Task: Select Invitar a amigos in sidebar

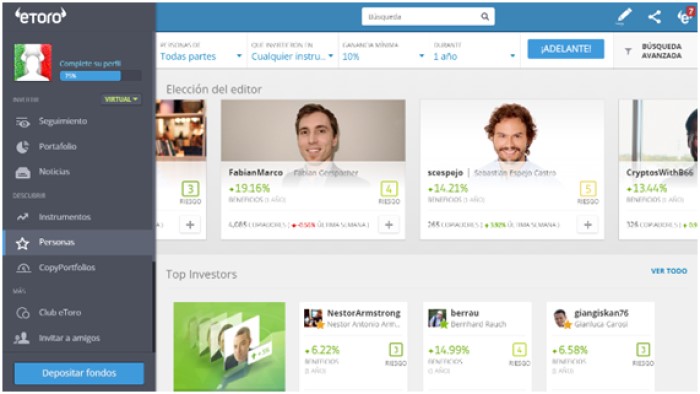Action: tap(79, 338)
